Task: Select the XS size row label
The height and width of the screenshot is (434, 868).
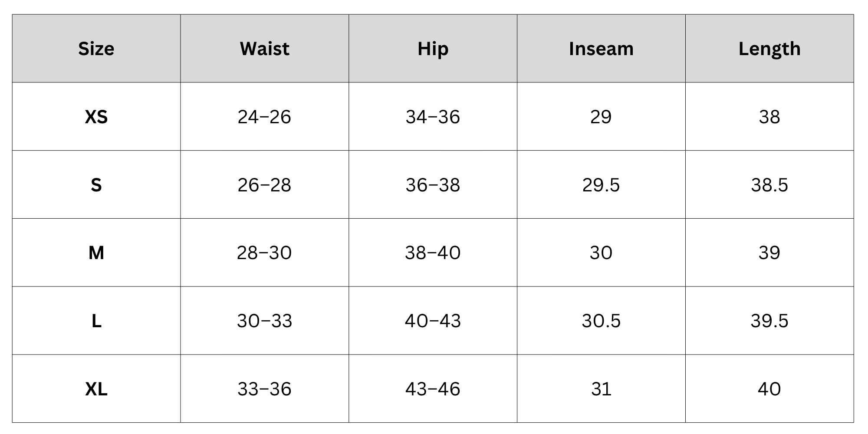Action: pos(96,117)
